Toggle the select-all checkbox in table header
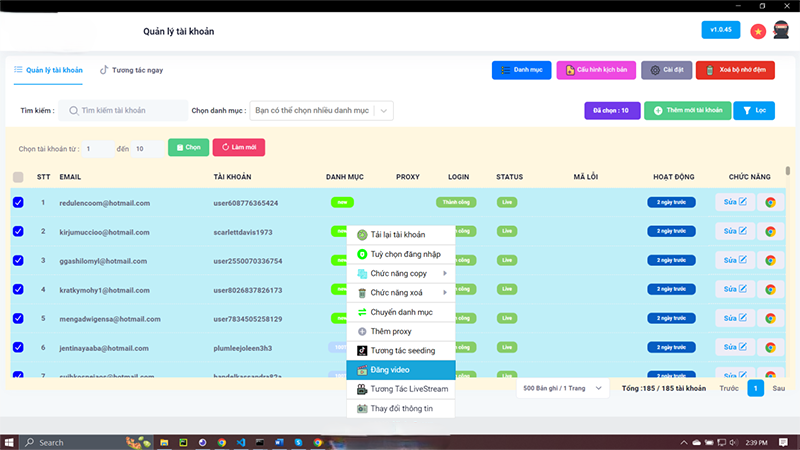Image resolution: width=800 pixels, height=450 pixels. 18,177
